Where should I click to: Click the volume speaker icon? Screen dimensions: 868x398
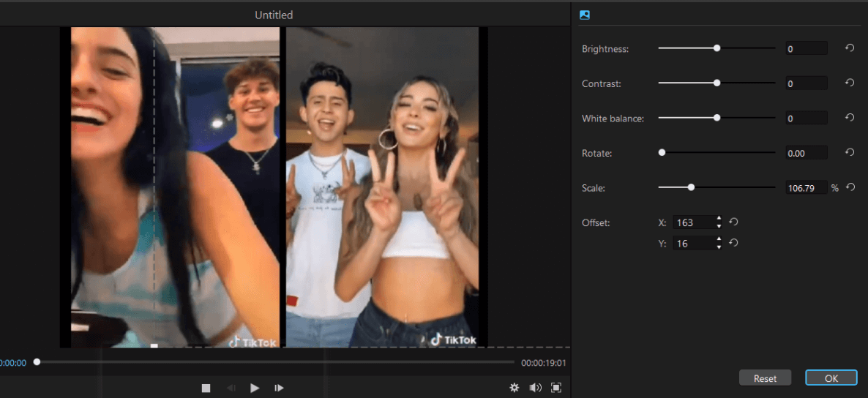click(x=535, y=388)
